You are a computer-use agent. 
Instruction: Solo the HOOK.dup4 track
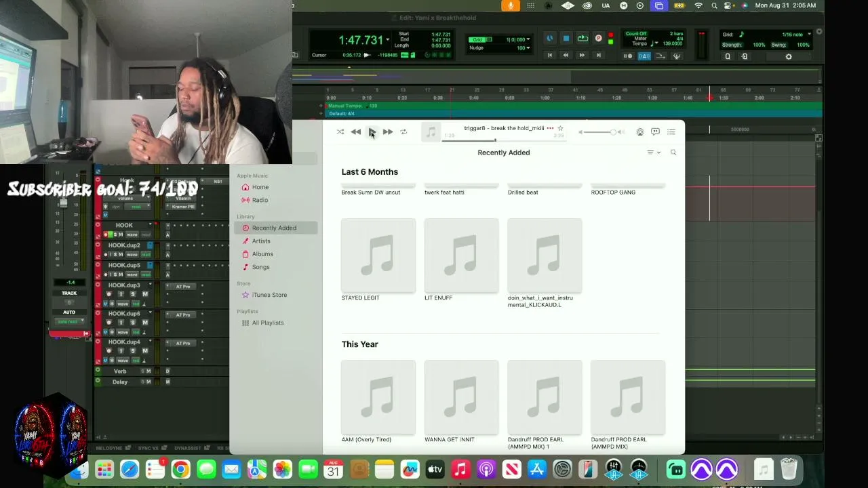[x=132, y=351]
